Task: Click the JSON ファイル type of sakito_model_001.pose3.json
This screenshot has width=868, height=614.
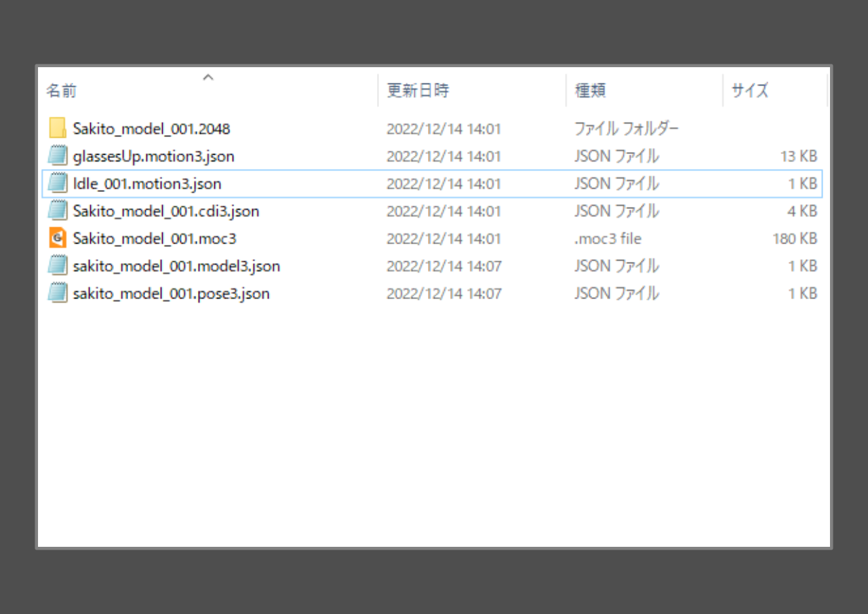Action: point(616,294)
